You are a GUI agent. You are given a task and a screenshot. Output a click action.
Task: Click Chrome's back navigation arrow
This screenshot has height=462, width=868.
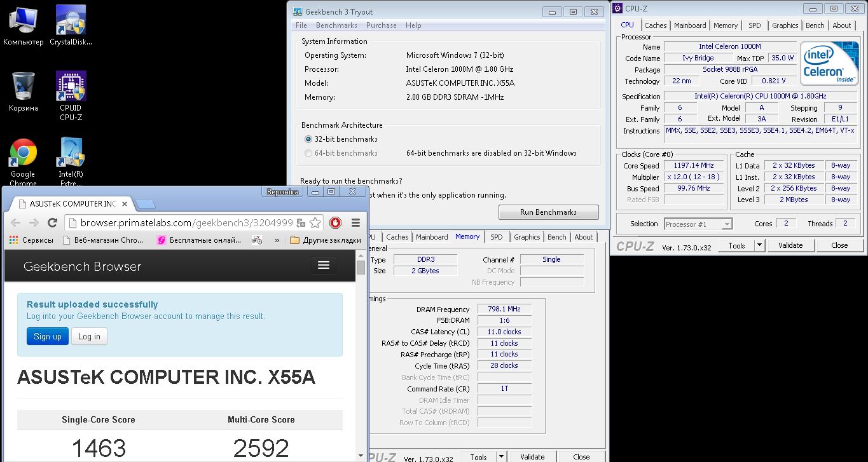click(16, 222)
